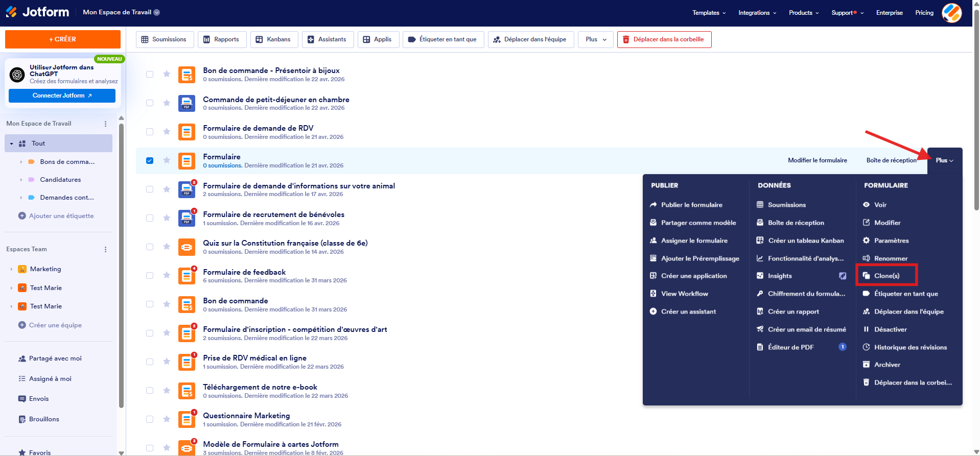Check the Formulaire de recrutement de bénévoles checkbox

coord(150,218)
